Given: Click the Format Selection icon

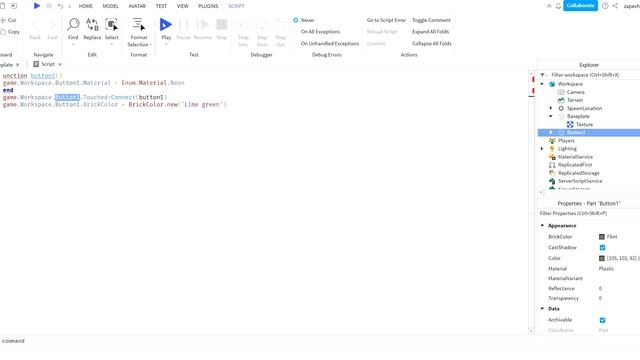Looking at the screenshot, I should (138, 24).
